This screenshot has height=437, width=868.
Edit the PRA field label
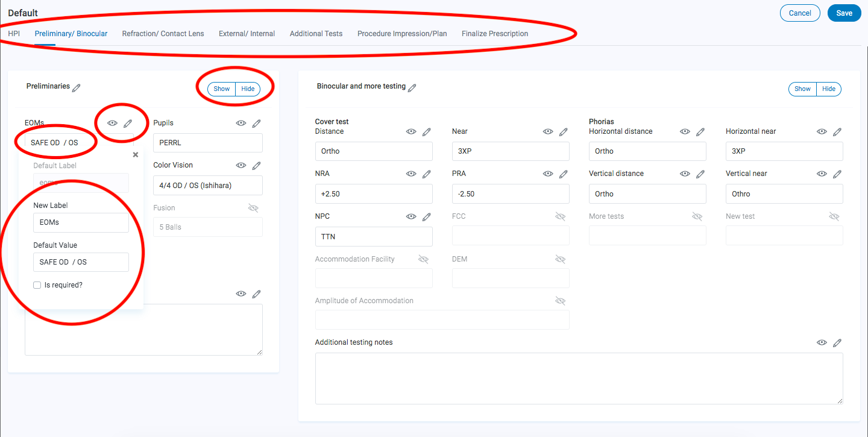564,174
